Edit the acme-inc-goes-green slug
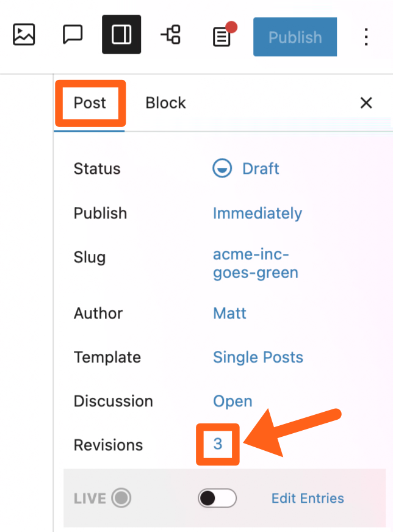Image resolution: width=393 pixels, height=532 pixels. point(255,264)
